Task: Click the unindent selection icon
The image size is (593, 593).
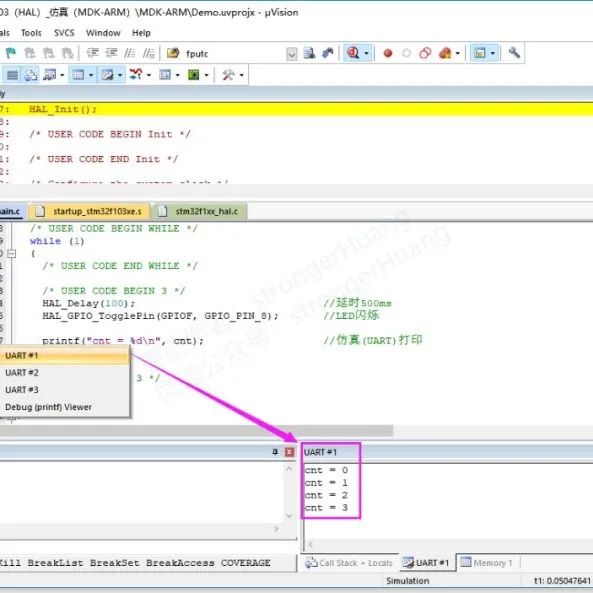Action: click(x=111, y=53)
